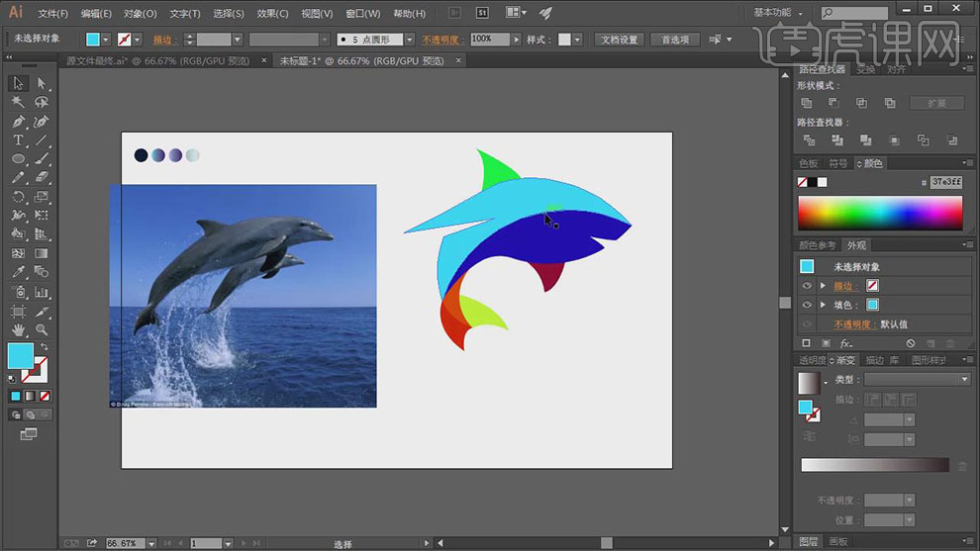The width and height of the screenshot is (980, 551).
Task: Activate the Hand tool
Action: [x=18, y=329]
